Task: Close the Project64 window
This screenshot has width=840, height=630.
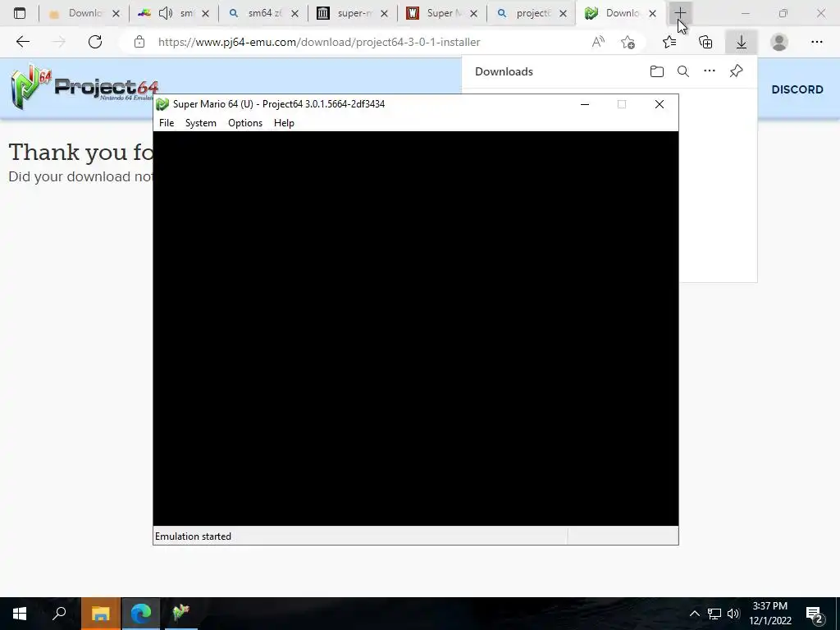Action: click(660, 104)
